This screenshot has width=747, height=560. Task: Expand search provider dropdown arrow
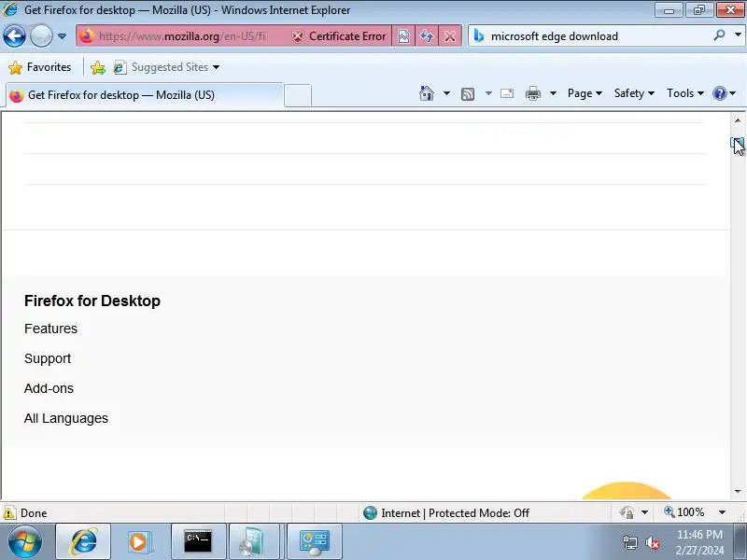pos(738,35)
